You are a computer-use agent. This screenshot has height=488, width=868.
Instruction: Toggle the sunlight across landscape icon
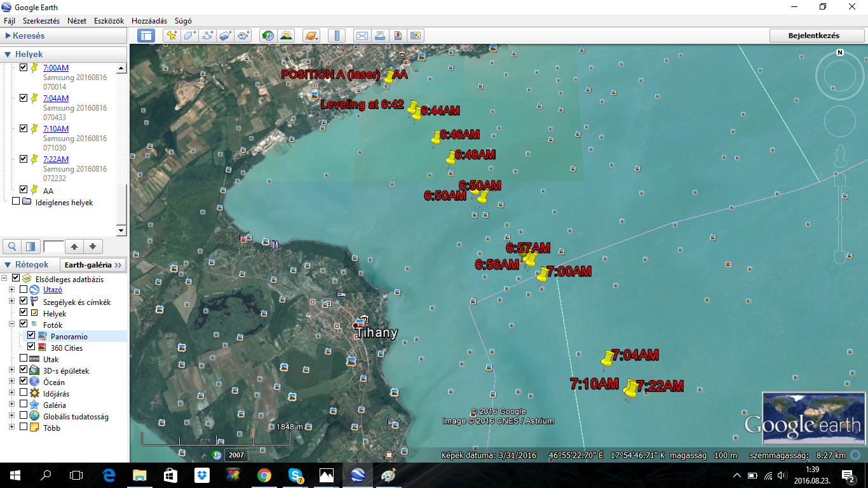point(286,36)
